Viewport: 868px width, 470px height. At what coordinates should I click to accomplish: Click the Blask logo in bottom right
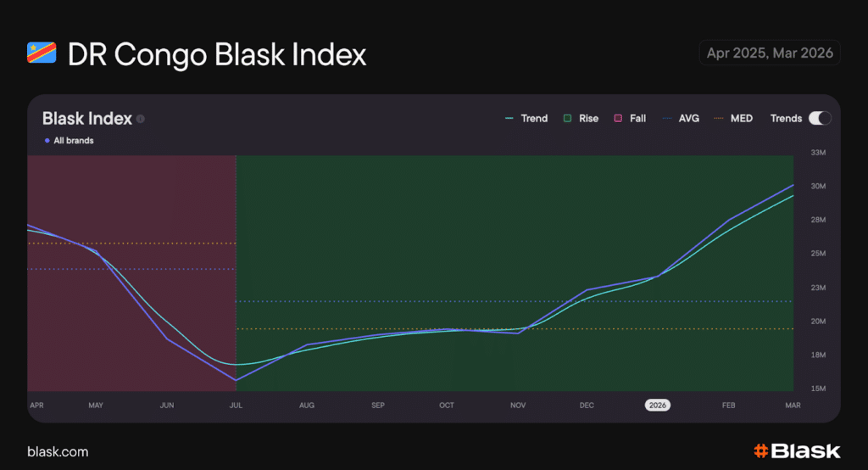coord(796,450)
